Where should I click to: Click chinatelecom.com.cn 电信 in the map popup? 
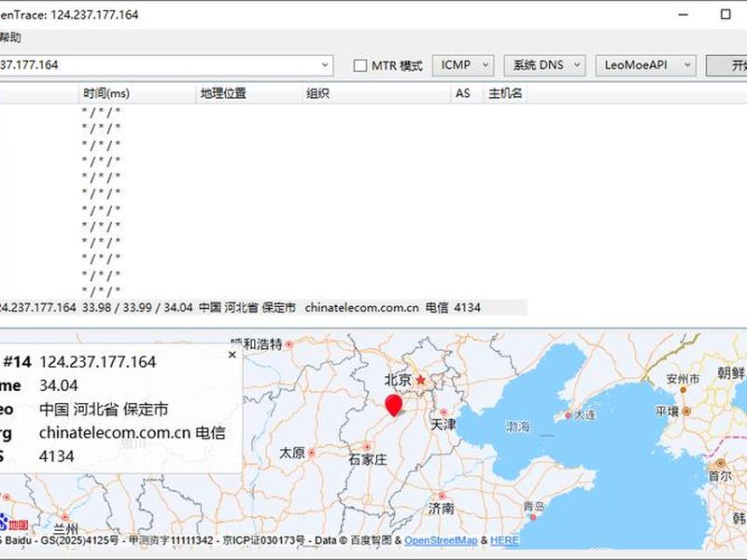(133, 432)
